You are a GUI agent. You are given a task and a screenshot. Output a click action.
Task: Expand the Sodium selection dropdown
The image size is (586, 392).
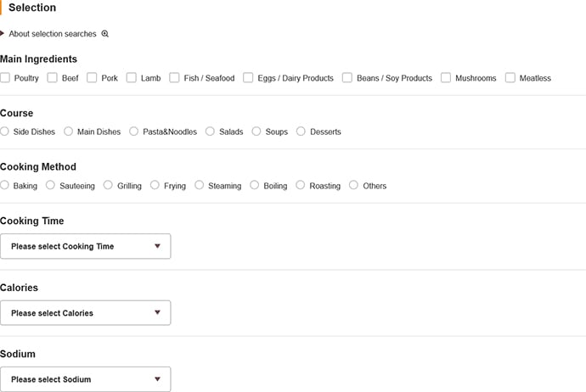click(x=86, y=379)
